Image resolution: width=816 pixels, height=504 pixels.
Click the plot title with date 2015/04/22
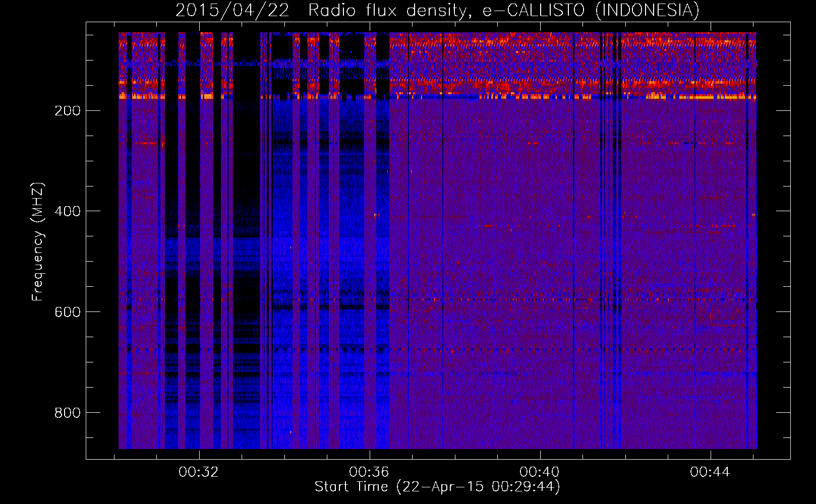437,10
